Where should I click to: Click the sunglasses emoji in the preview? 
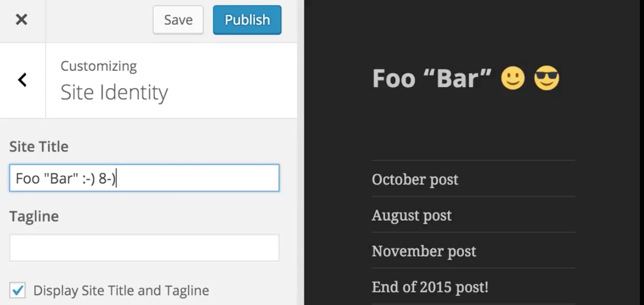click(x=546, y=78)
